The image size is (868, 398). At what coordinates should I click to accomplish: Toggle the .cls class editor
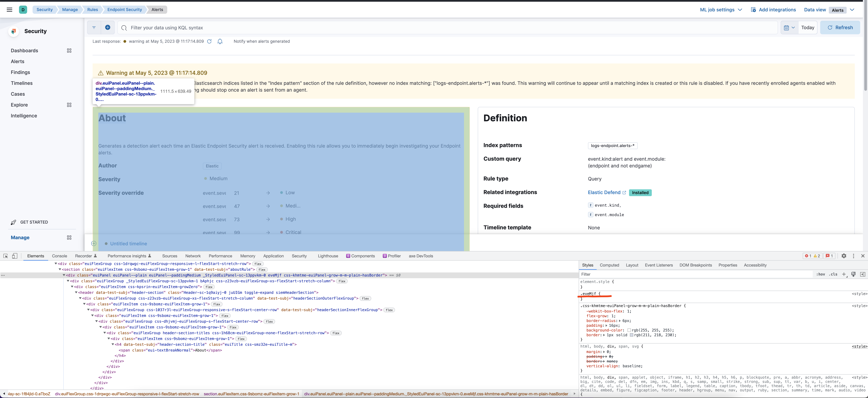834,274
